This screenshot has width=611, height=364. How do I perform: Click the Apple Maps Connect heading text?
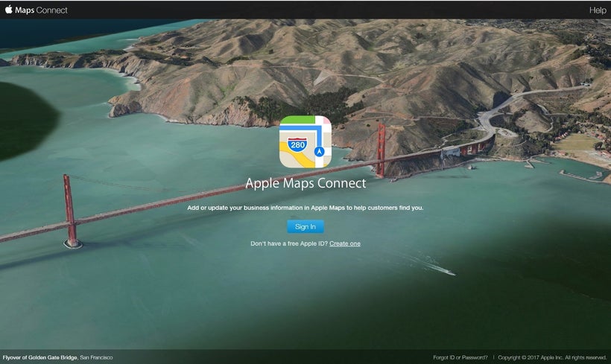[x=305, y=183]
